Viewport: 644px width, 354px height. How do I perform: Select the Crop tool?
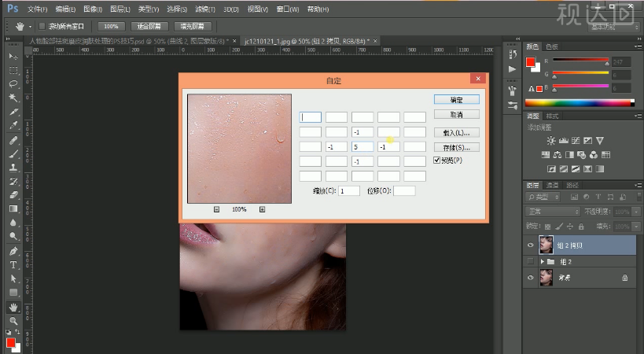13,112
